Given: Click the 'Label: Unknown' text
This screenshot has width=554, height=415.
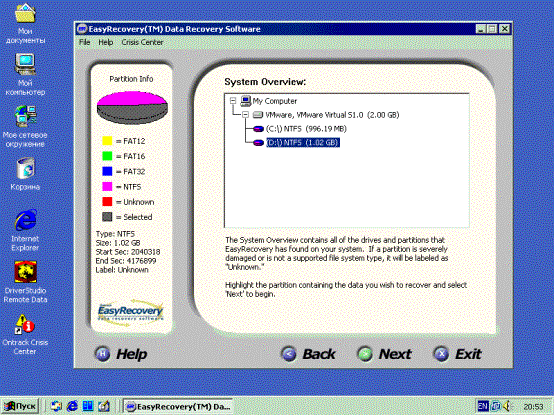Looking at the screenshot, I should point(122,270).
